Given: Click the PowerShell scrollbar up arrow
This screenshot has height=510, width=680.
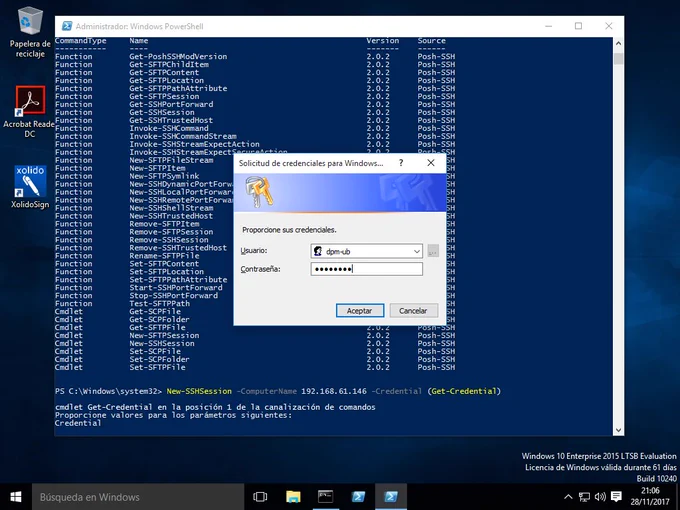Looking at the screenshot, I should click(x=618, y=43).
